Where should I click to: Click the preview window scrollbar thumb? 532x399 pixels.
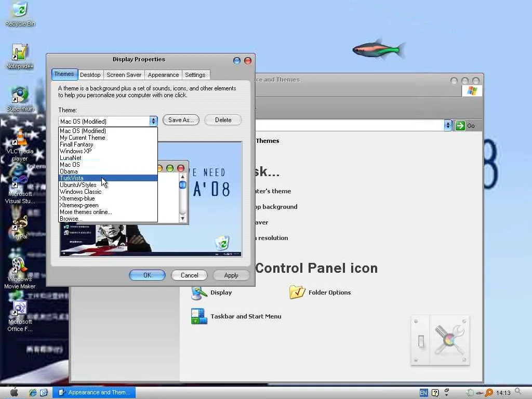click(182, 185)
